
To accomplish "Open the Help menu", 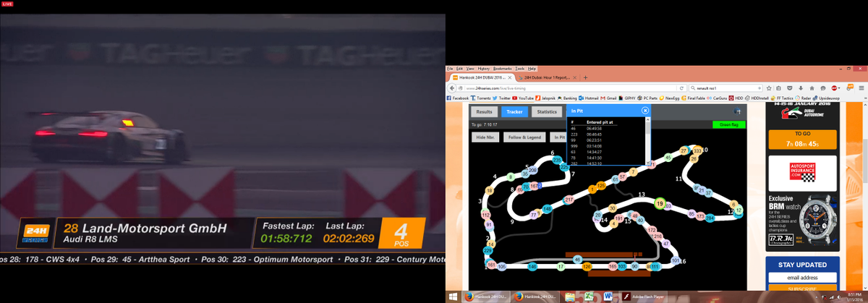I will [532, 69].
